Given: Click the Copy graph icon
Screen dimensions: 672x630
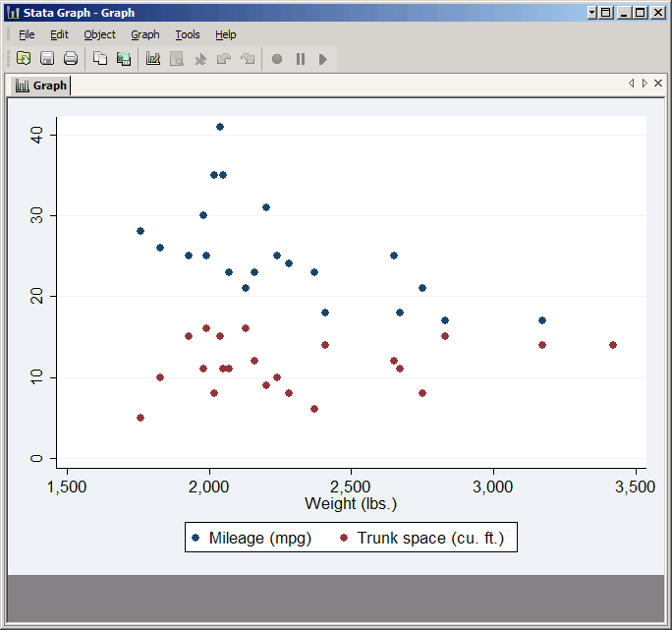Looking at the screenshot, I should (x=100, y=59).
